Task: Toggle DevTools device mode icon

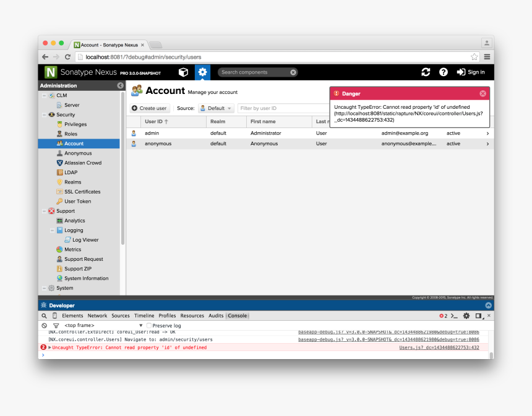Action: 54,316
